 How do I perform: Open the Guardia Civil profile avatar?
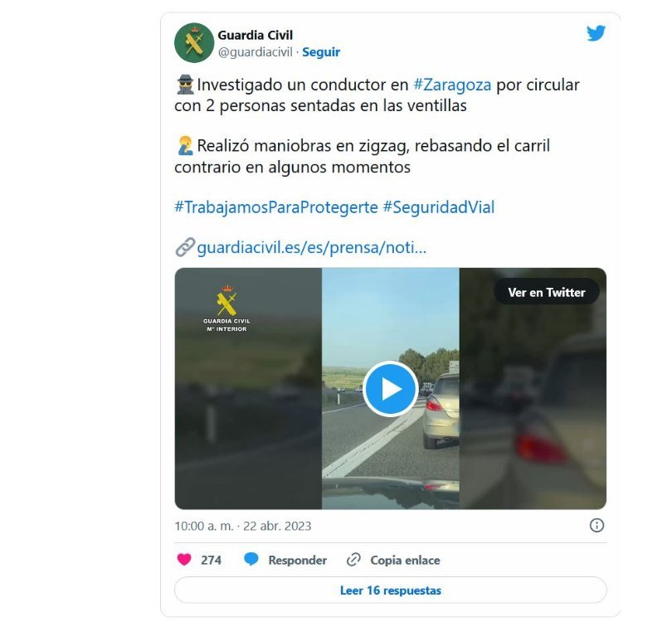(x=194, y=43)
